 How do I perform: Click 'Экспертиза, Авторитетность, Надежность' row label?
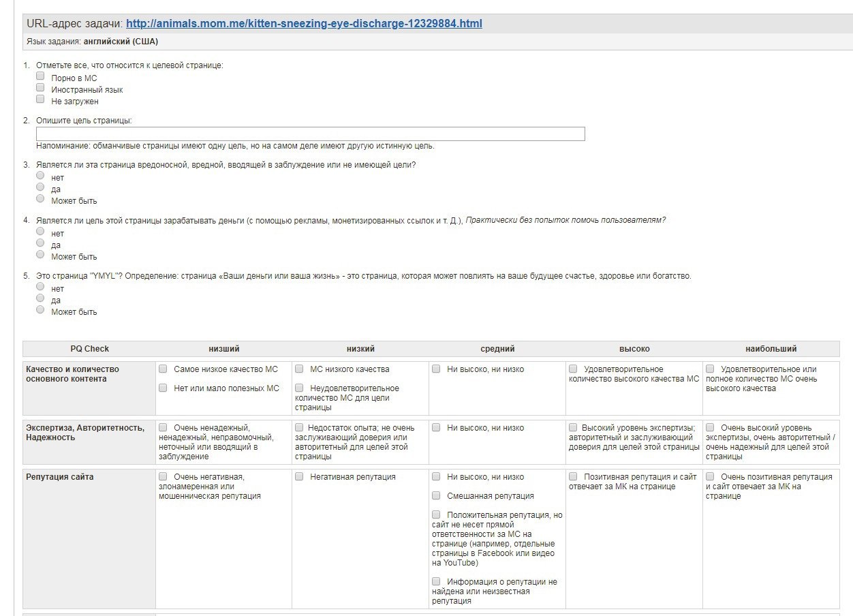click(85, 433)
